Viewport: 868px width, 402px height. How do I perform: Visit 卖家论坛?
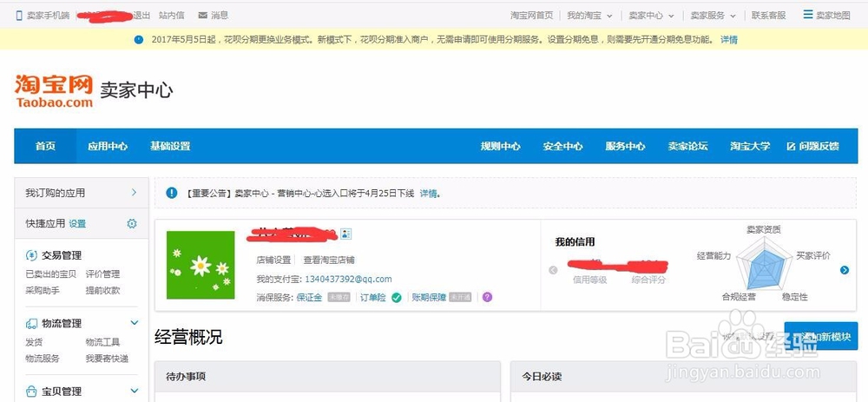(687, 146)
